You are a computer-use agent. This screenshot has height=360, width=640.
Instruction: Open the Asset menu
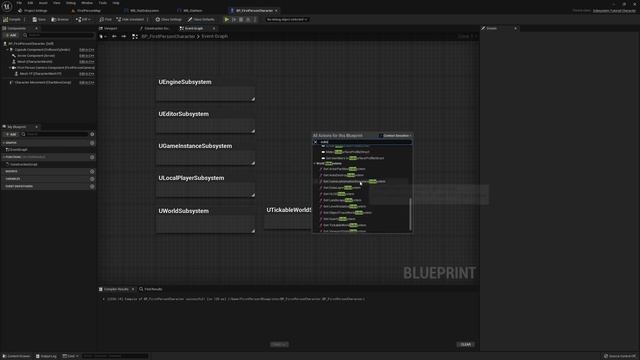(x=43, y=3)
